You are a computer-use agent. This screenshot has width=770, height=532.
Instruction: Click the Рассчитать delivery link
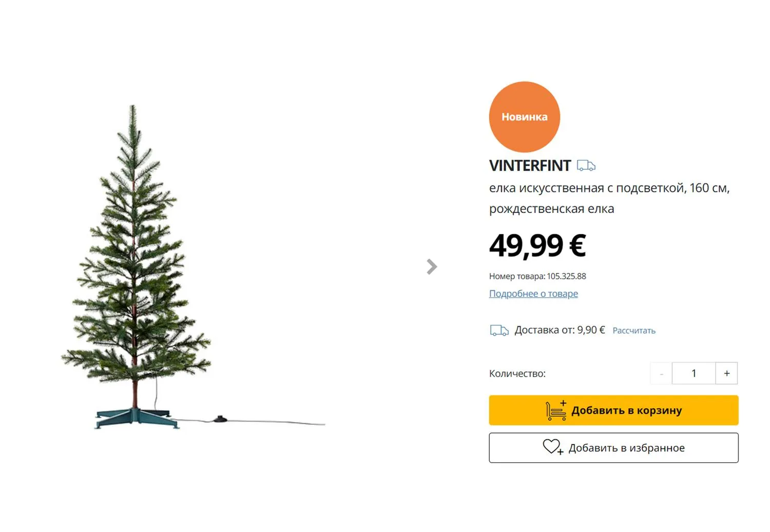[634, 331]
